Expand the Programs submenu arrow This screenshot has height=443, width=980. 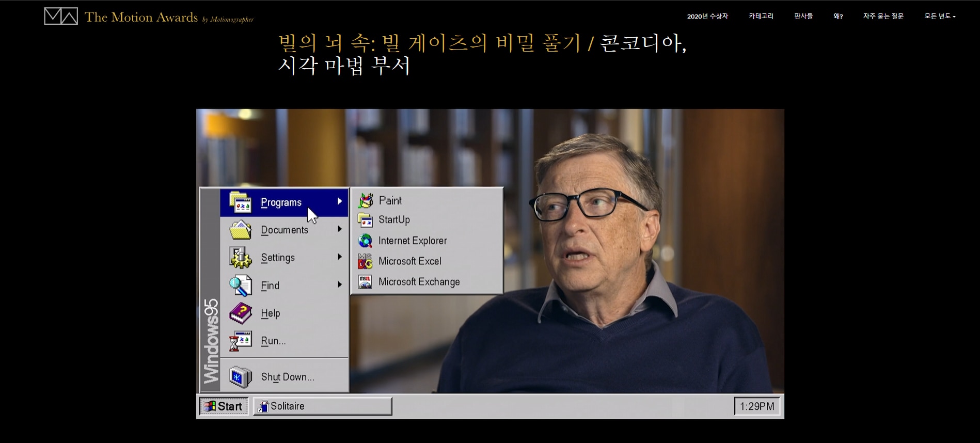pos(340,201)
